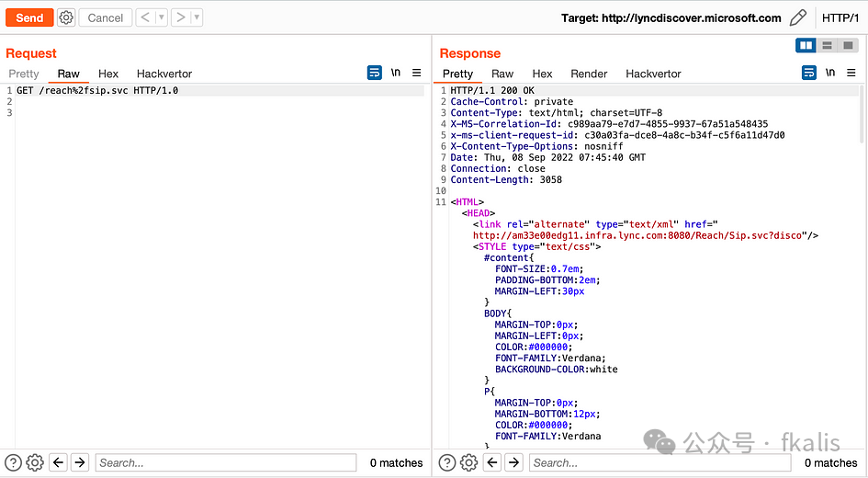
Task: Open the Request editor hamburger menu
Action: (416, 73)
